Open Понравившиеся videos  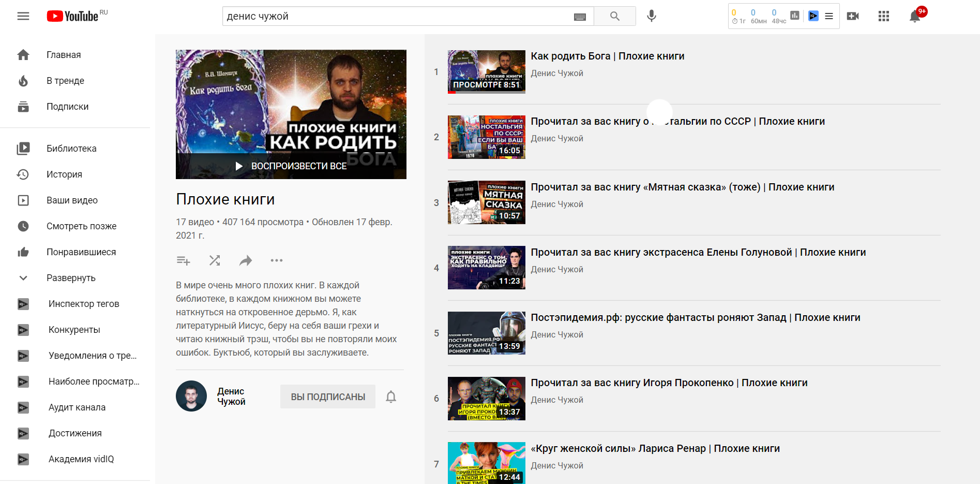point(75,252)
